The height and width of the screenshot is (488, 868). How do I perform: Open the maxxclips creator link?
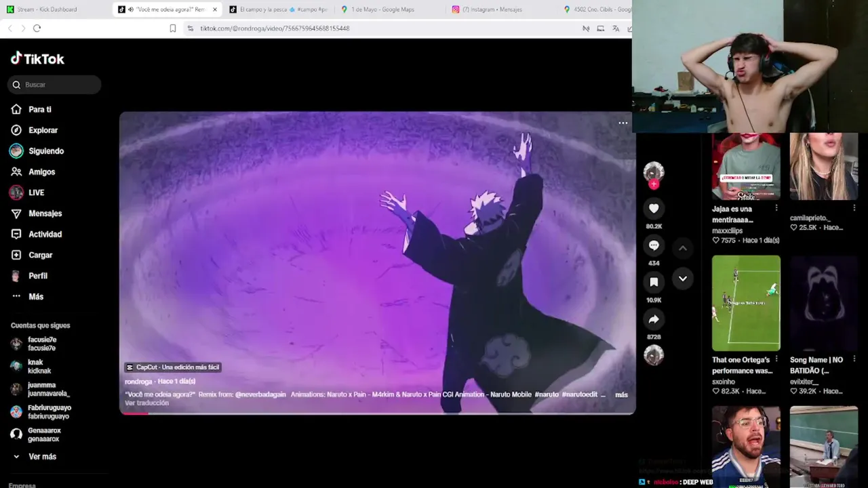727,231
